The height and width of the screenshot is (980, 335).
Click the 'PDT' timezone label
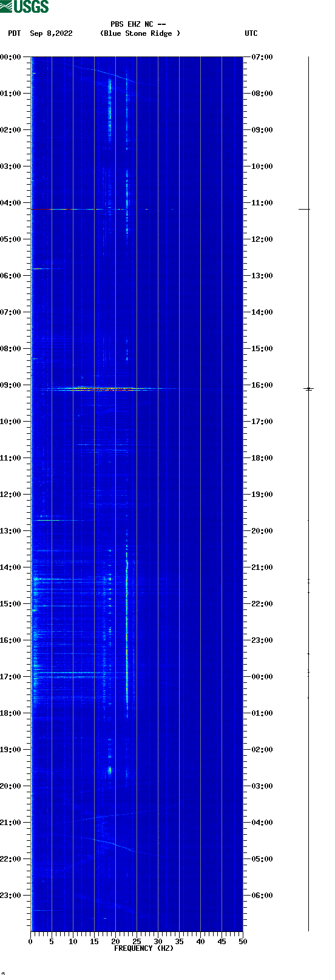[x=15, y=33]
